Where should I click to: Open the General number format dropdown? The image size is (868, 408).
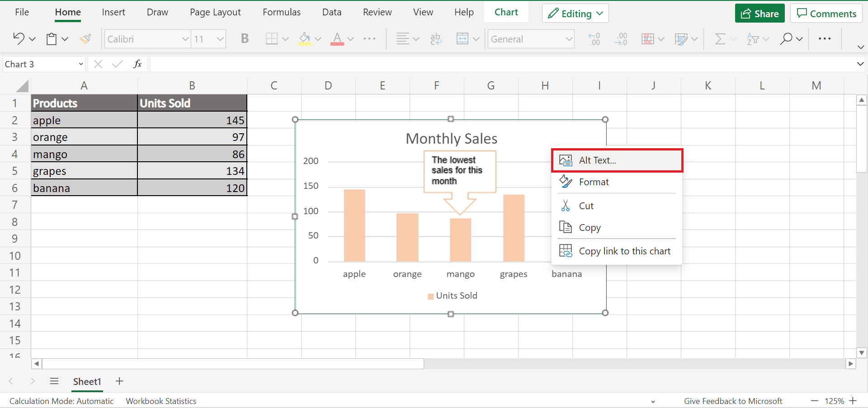point(569,39)
